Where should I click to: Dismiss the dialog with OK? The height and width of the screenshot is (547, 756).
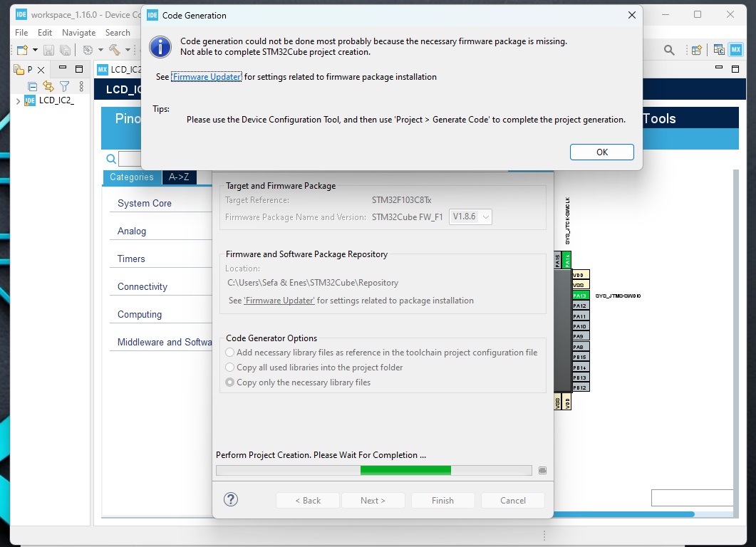(601, 152)
